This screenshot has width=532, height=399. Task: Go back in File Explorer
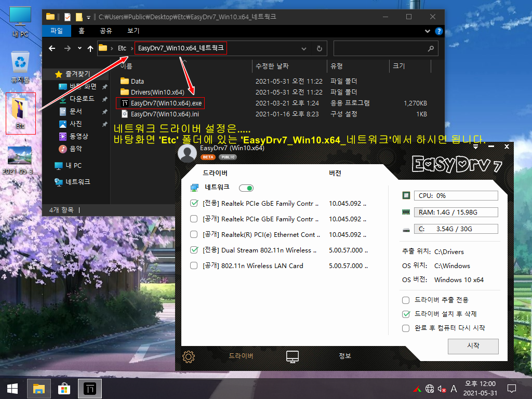click(52, 48)
